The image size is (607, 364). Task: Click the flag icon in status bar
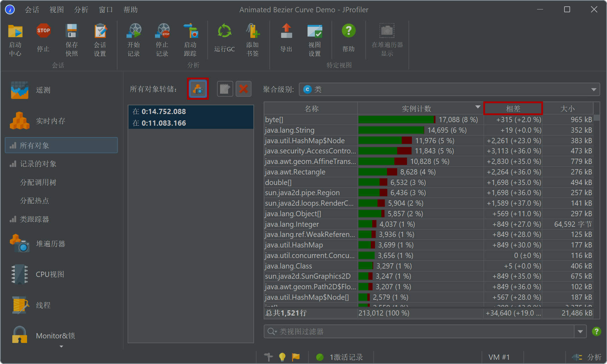click(296, 357)
